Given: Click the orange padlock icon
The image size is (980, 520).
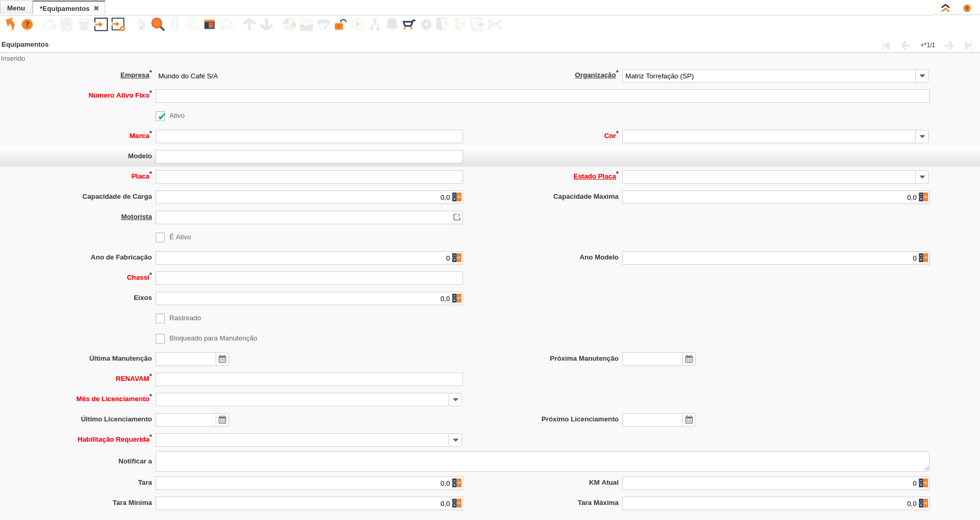Looking at the screenshot, I should point(340,24).
